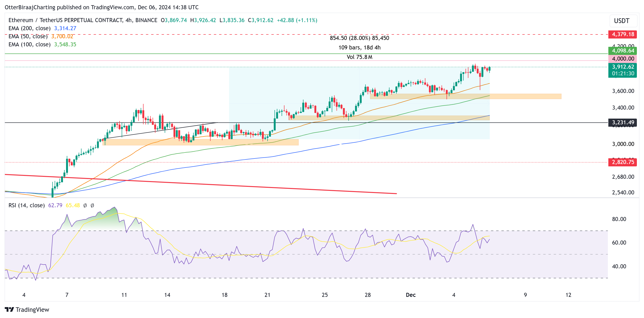
Task: Click the candle countdown timer 01:21:30
Action: (x=623, y=73)
